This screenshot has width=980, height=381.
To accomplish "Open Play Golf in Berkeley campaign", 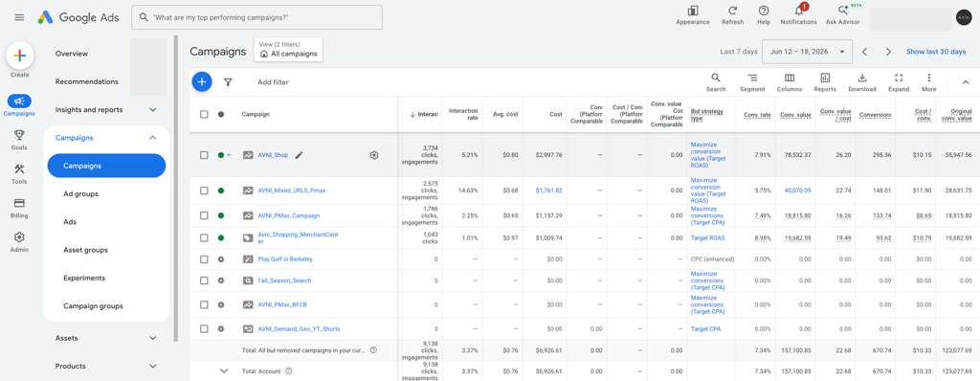I will click(x=285, y=259).
